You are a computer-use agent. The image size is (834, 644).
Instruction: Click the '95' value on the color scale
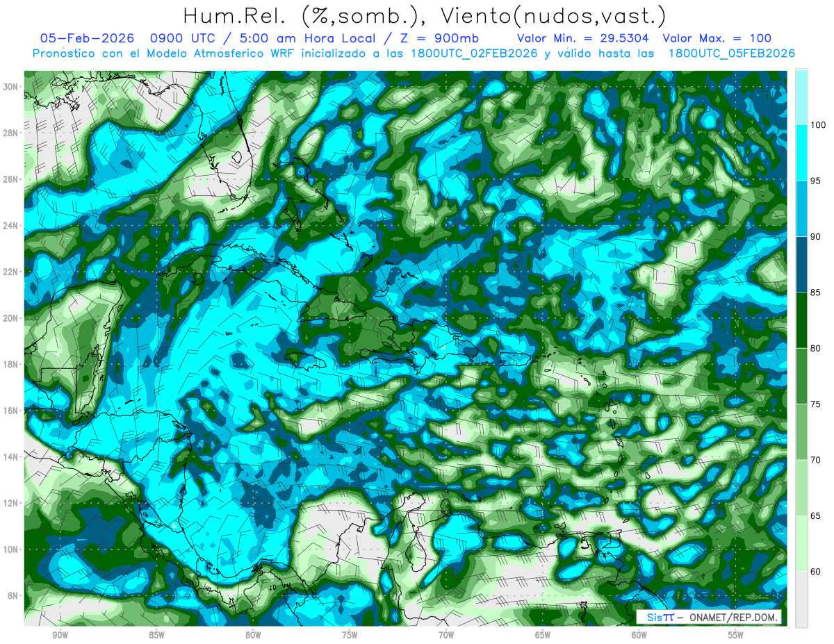tap(817, 181)
